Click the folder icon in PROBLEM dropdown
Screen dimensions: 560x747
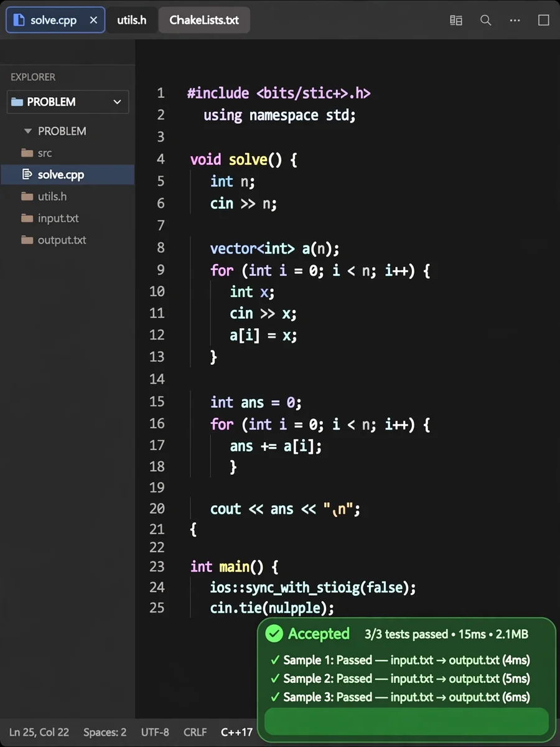17,102
